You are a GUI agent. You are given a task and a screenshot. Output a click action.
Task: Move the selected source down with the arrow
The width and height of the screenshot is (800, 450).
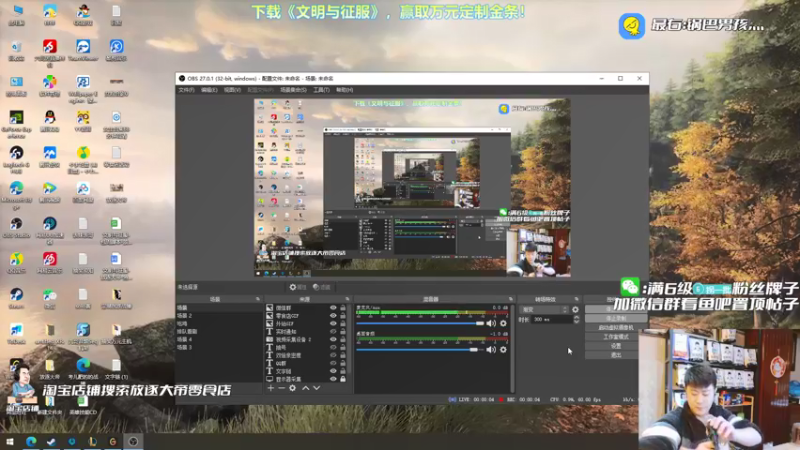[316, 388]
